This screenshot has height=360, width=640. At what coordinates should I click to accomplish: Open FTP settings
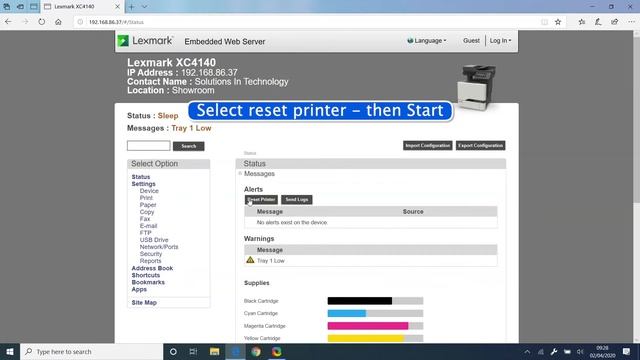(x=145, y=233)
